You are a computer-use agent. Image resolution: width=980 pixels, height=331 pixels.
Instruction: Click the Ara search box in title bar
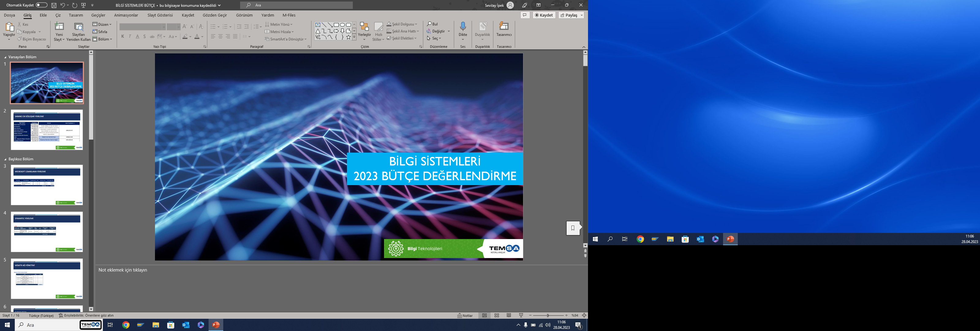click(296, 5)
